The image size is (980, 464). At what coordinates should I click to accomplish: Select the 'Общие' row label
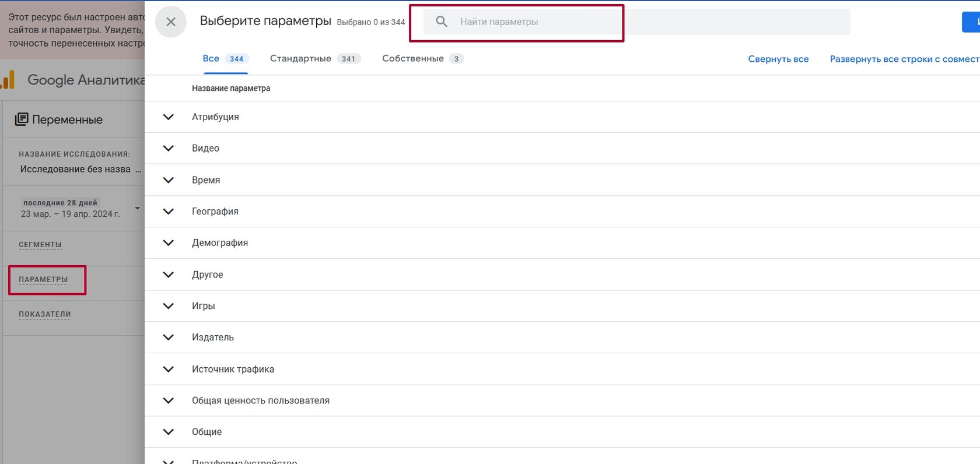coord(206,431)
